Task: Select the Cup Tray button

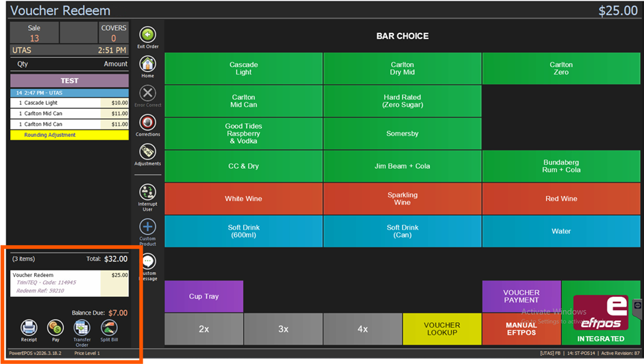Action: coord(203,296)
